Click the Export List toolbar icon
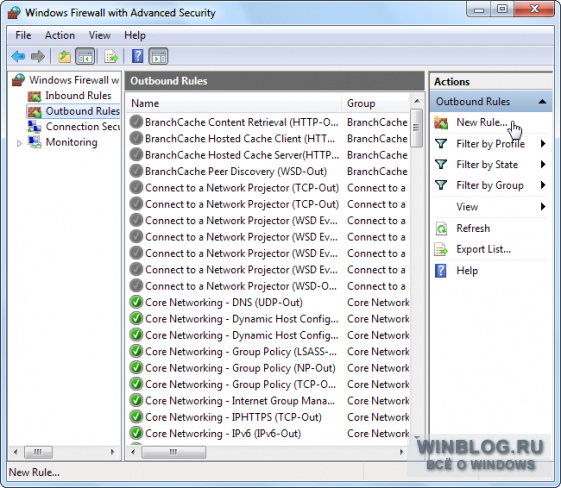The height and width of the screenshot is (488, 561). point(111,56)
